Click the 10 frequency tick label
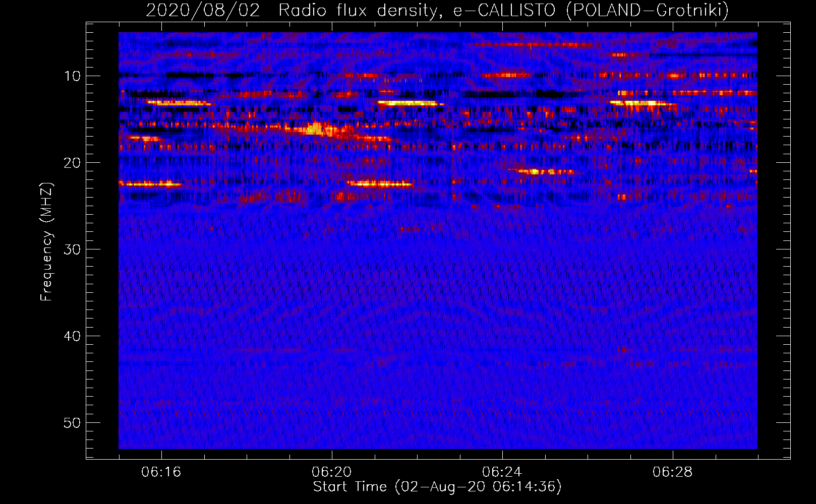Image resolution: width=816 pixels, height=504 pixels. [x=72, y=76]
